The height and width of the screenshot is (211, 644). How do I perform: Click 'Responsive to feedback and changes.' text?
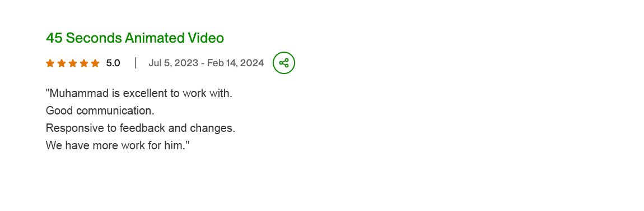click(x=141, y=128)
